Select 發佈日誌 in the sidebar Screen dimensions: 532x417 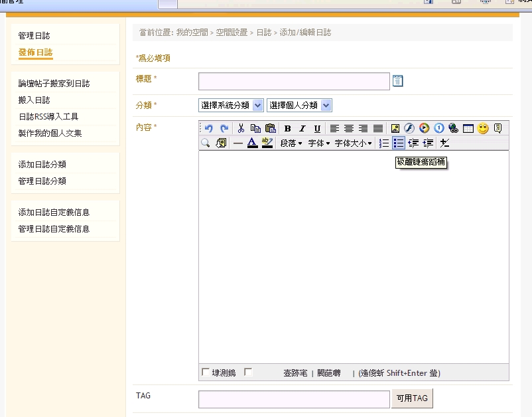coord(36,52)
